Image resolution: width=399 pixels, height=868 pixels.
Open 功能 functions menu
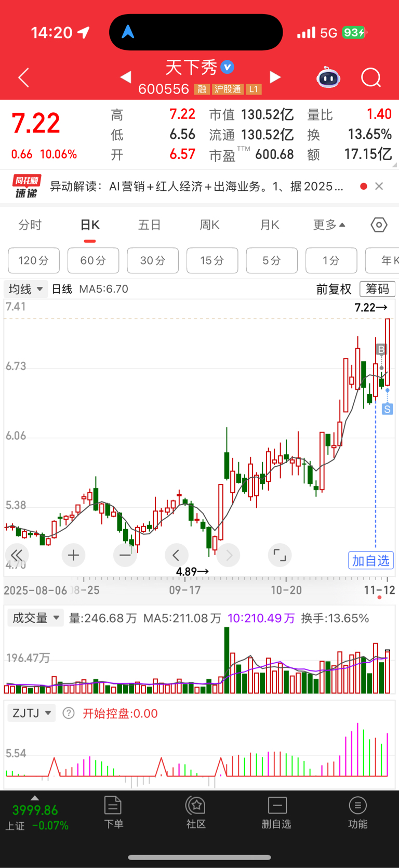coord(357,812)
